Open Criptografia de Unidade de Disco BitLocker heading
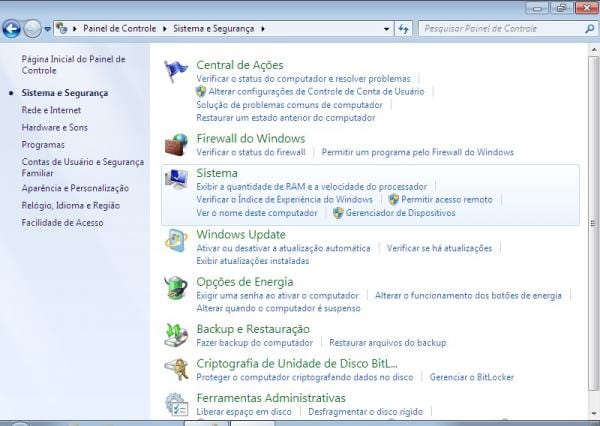 pyautogui.click(x=297, y=363)
